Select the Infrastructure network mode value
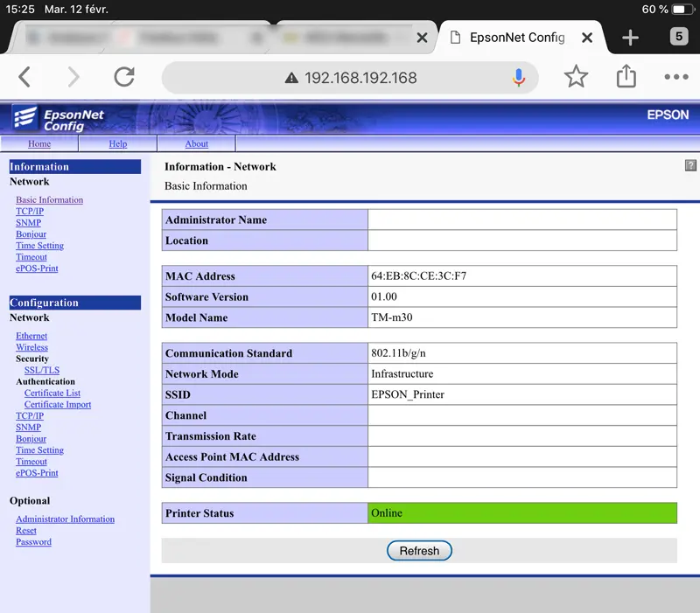 pos(402,374)
